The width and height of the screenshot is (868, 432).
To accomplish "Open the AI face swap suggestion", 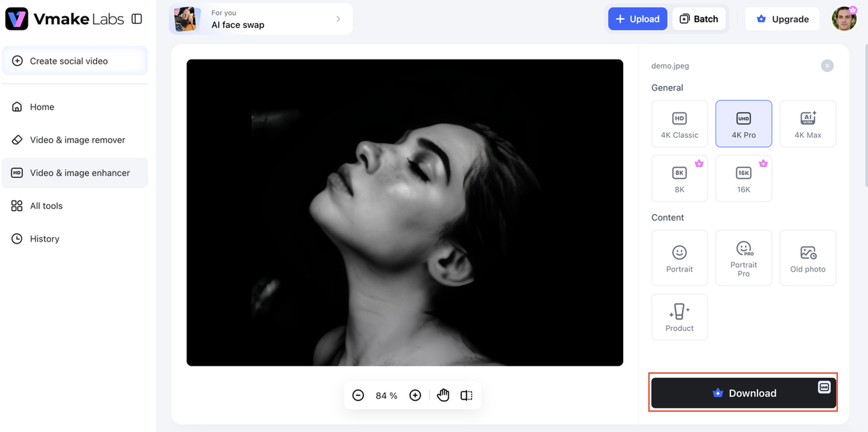I will tap(261, 19).
